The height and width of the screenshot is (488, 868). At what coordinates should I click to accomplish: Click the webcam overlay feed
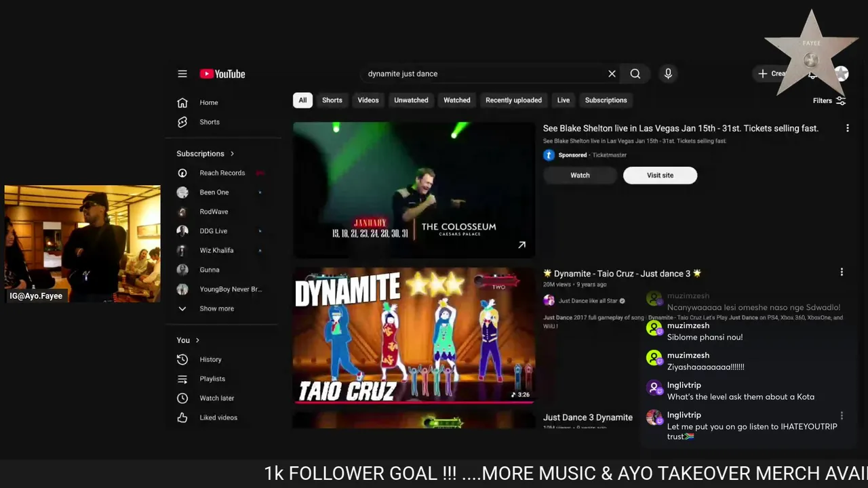(83, 244)
